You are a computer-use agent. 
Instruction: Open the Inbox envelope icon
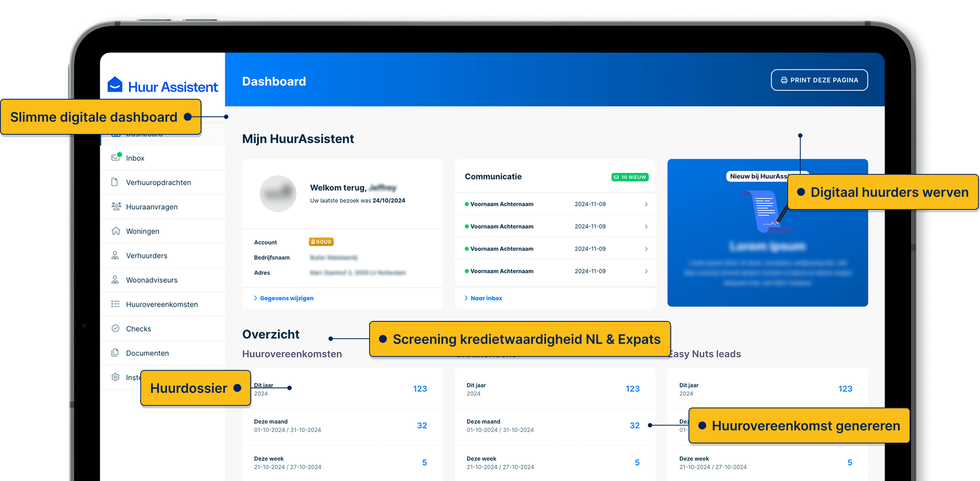116,157
